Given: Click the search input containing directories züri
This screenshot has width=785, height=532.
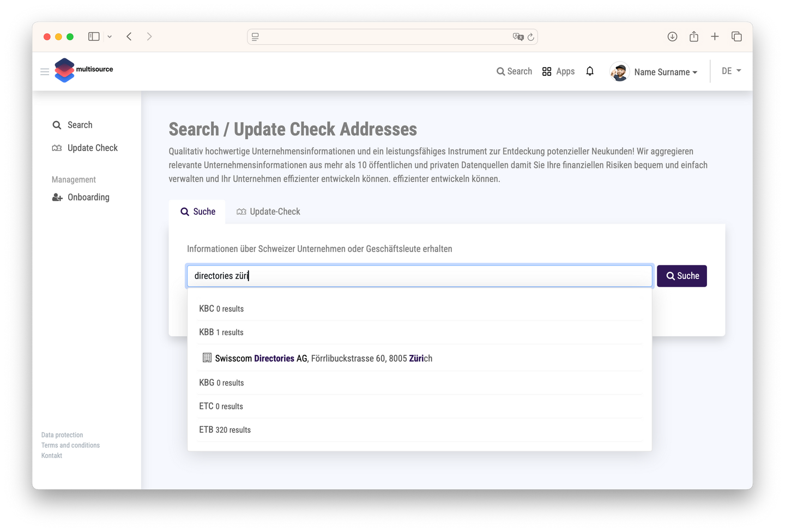Looking at the screenshot, I should (x=419, y=276).
